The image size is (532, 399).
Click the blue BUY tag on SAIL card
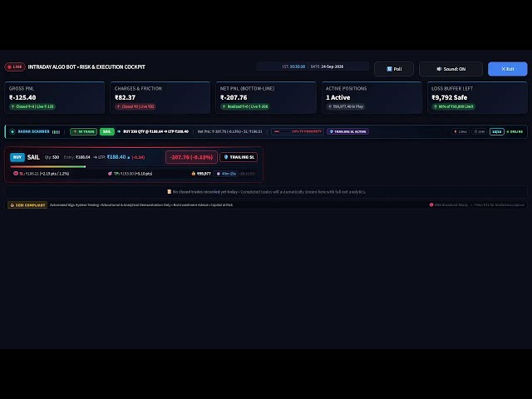(x=17, y=157)
